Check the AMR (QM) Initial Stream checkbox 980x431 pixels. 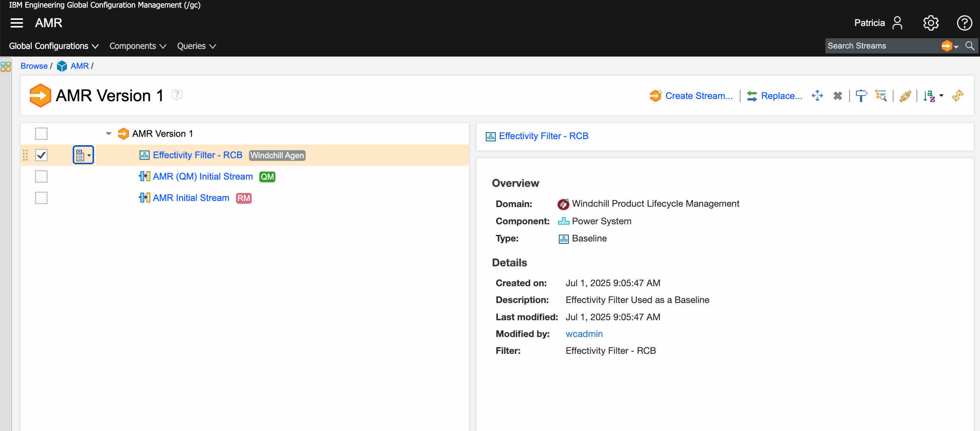coord(41,177)
